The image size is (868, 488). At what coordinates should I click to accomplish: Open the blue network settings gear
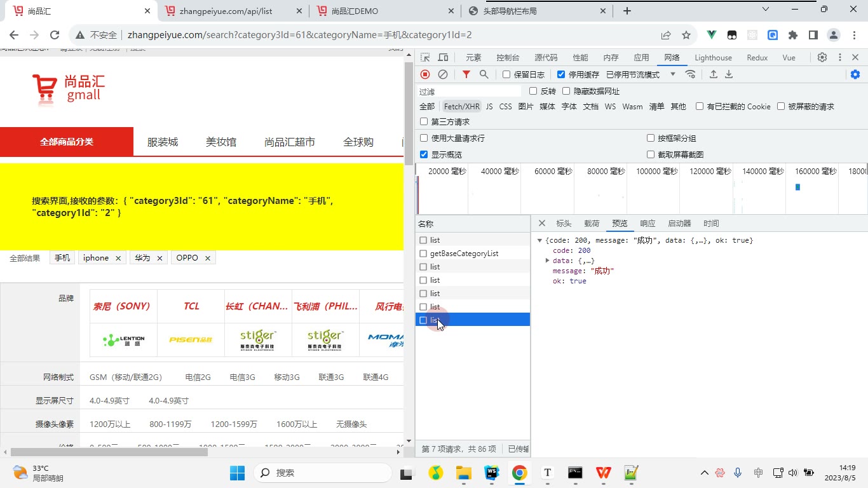click(855, 74)
